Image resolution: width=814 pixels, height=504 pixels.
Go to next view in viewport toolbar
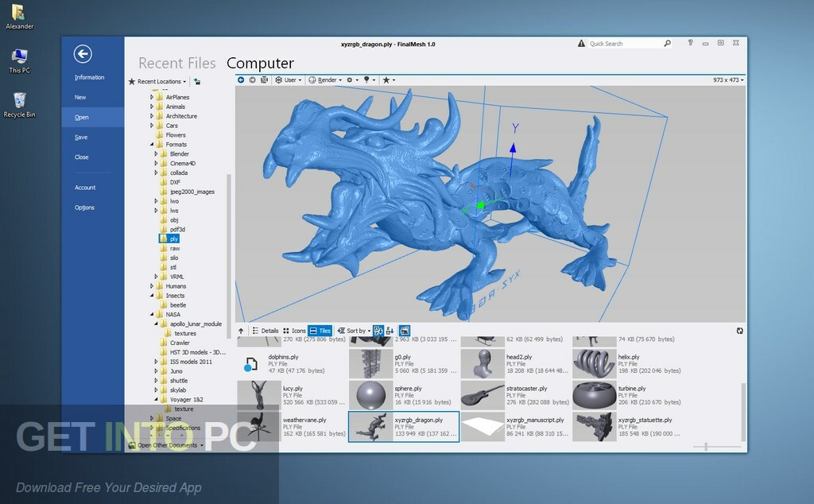pyautogui.click(x=252, y=80)
